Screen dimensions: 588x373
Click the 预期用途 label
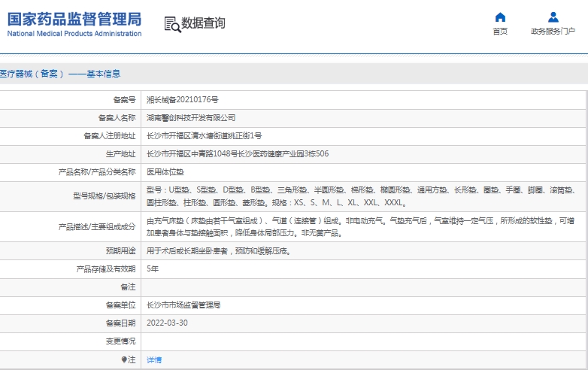pyautogui.click(x=120, y=250)
